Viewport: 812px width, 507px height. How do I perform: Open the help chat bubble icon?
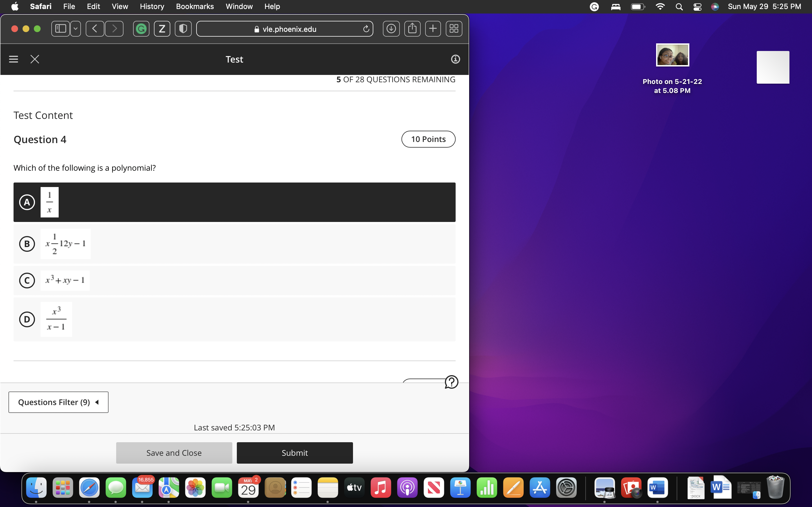point(451,382)
